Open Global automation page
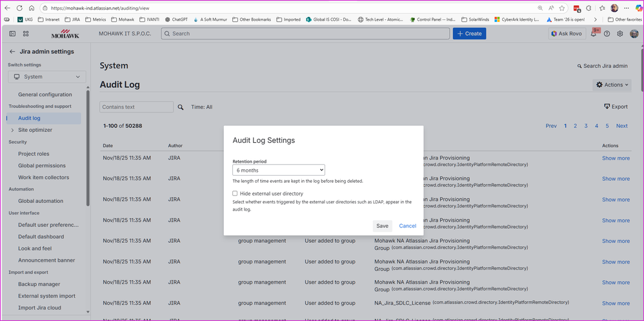 (41, 201)
